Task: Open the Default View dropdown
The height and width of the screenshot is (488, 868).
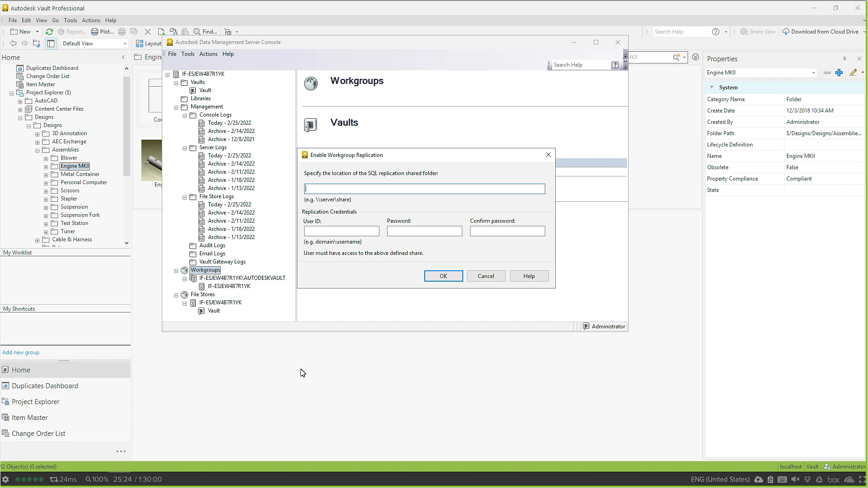Action: (x=125, y=44)
